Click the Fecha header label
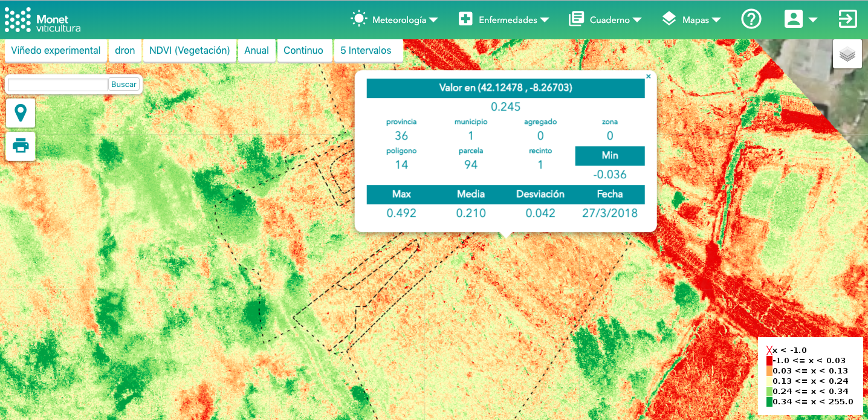 (610, 195)
